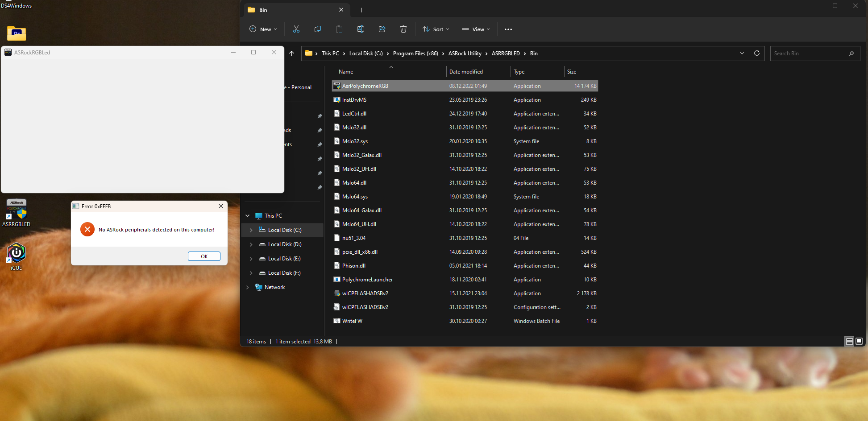Image resolution: width=868 pixels, height=421 pixels.
Task: Expand the address bar history dropdown
Action: click(x=742, y=53)
